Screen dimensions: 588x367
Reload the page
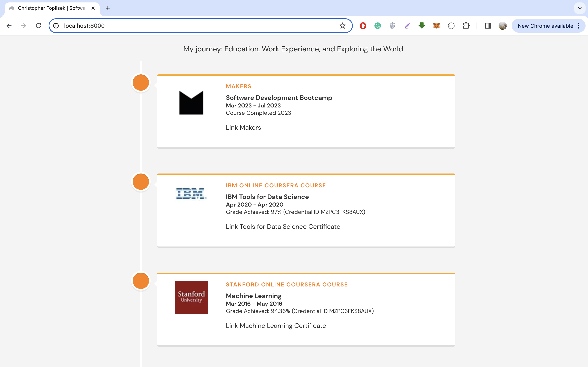click(38, 25)
